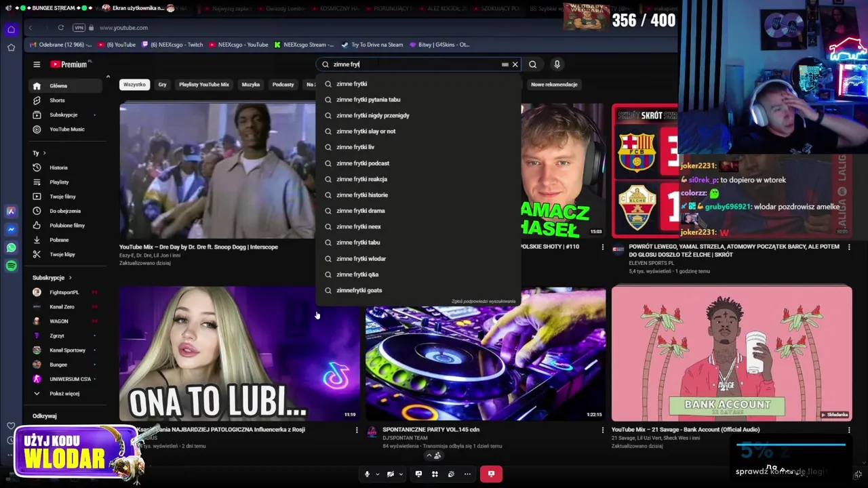Select the Podcasty filter chip
Image resolution: width=868 pixels, height=488 pixels.
click(283, 85)
